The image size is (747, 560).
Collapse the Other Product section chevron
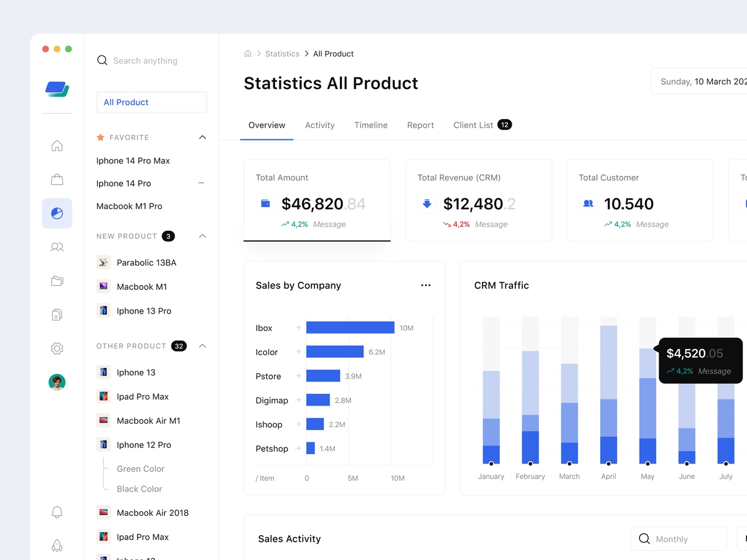point(202,346)
